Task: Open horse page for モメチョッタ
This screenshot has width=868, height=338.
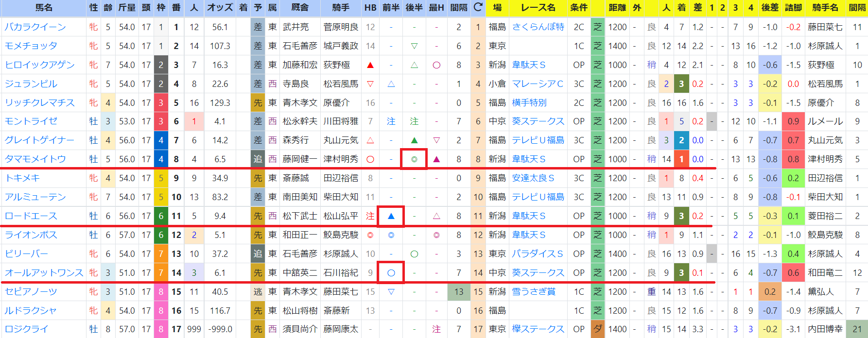Action: [x=31, y=46]
